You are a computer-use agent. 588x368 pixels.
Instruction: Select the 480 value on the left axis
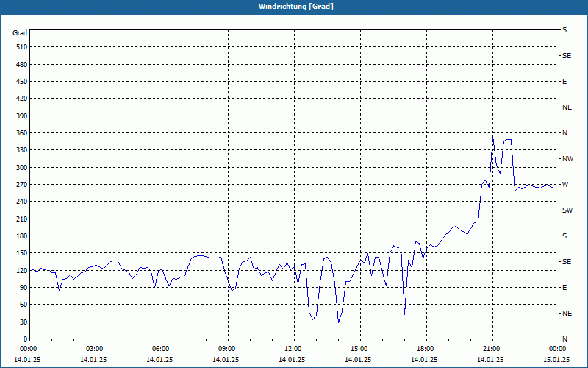[x=22, y=65]
